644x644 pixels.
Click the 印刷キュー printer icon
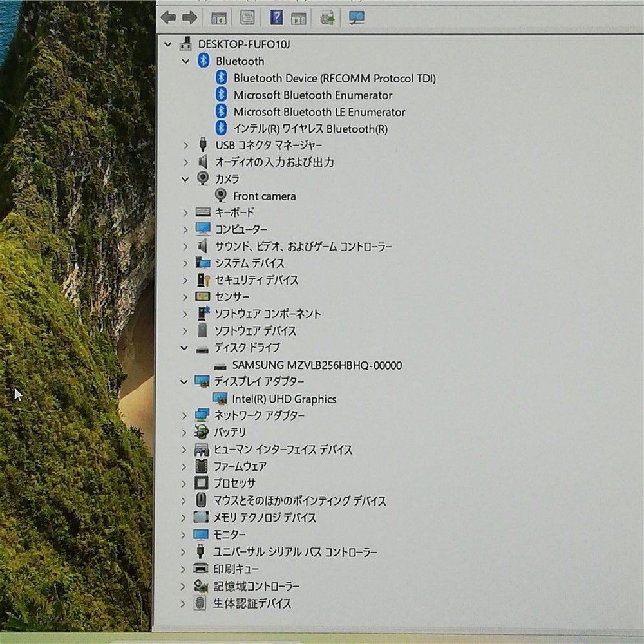pyautogui.click(x=200, y=569)
